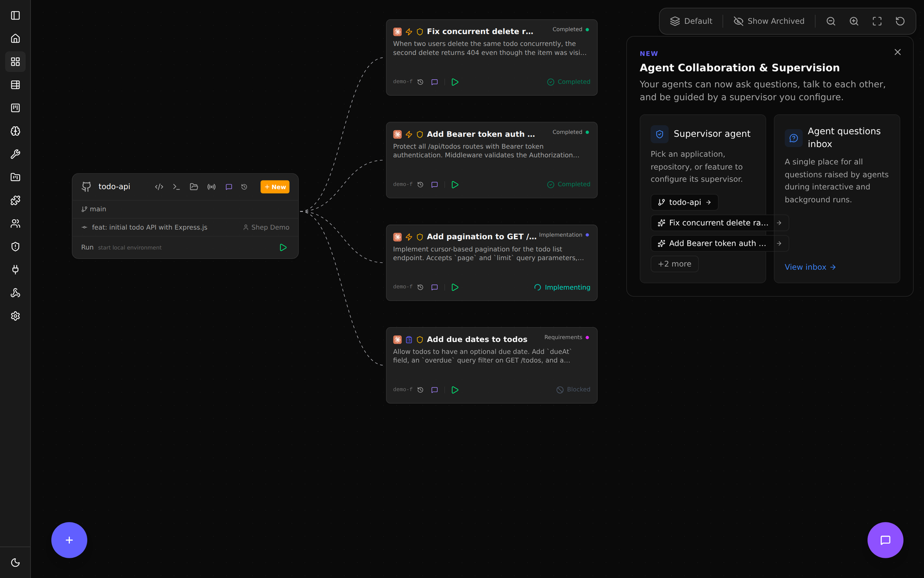
Task: Open the Default layout selector
Action: pos(691,21)
